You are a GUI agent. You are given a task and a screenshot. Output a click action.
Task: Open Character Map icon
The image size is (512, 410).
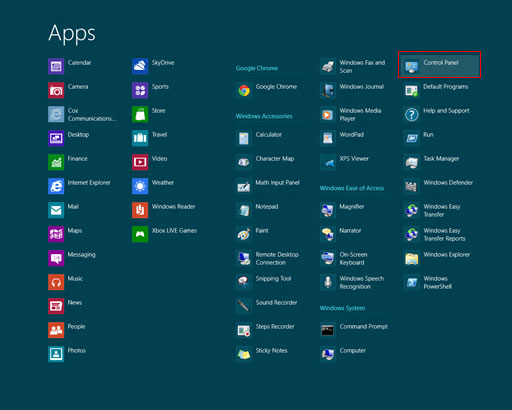pos(244,162)
